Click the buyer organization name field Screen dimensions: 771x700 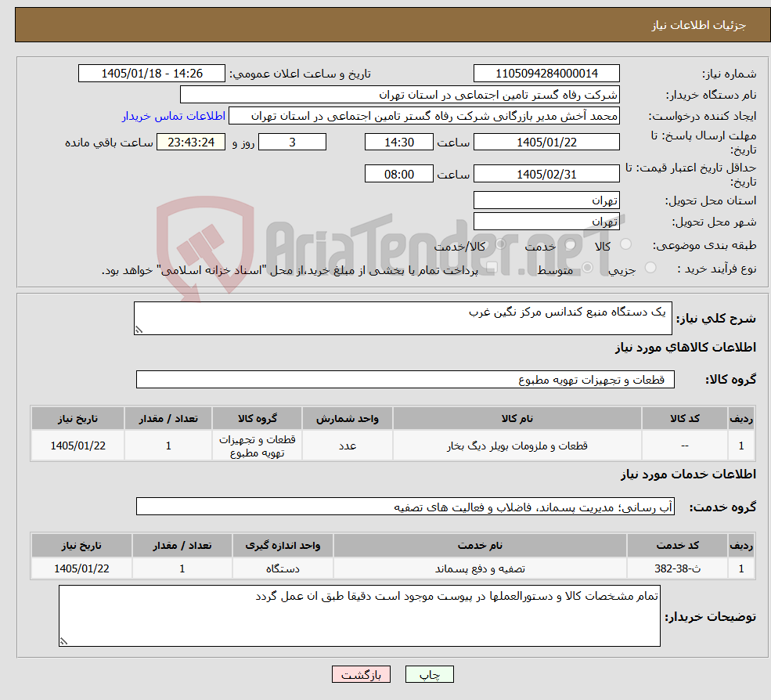coord(400,95)
